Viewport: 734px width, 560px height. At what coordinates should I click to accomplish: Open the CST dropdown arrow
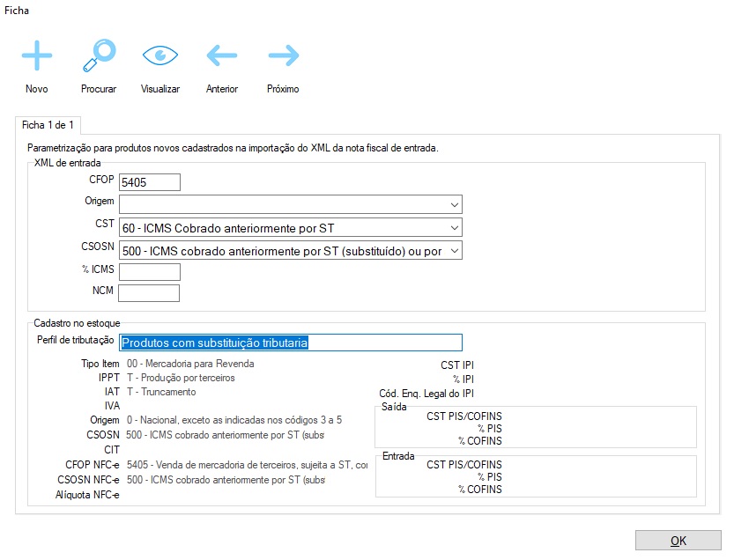click(x=453, y=228)
